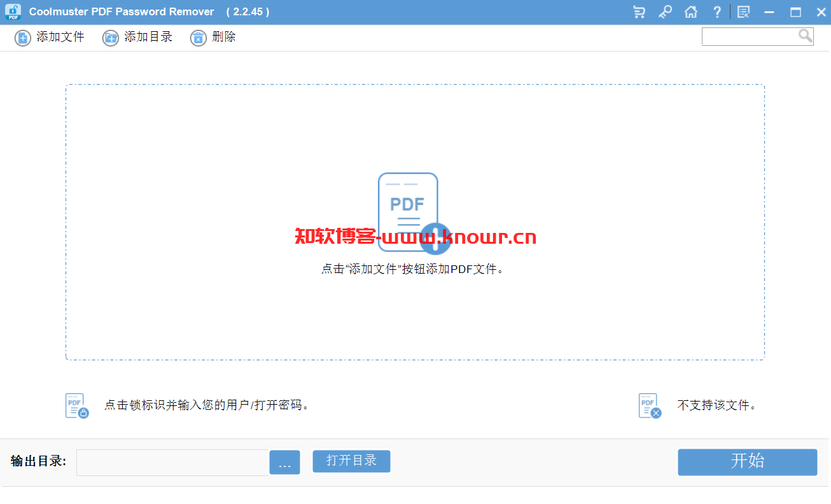Click the 添加文件 (Add File) toolbar button
This screenshot has height=504, width=831.
tap(50, 38)
